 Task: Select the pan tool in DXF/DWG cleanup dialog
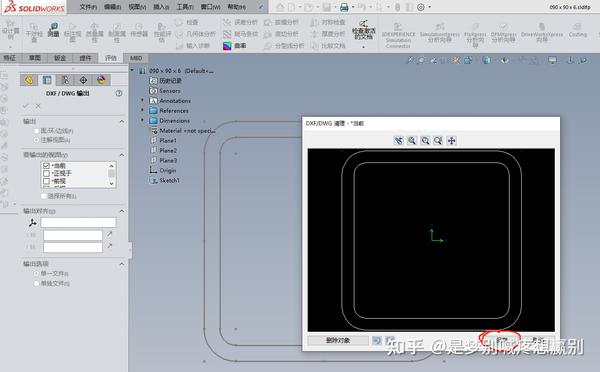point(452,140)
